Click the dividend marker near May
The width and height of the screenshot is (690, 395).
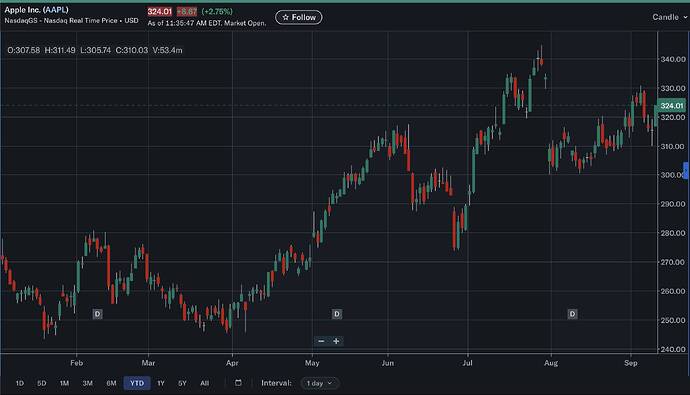pos(337,314)
